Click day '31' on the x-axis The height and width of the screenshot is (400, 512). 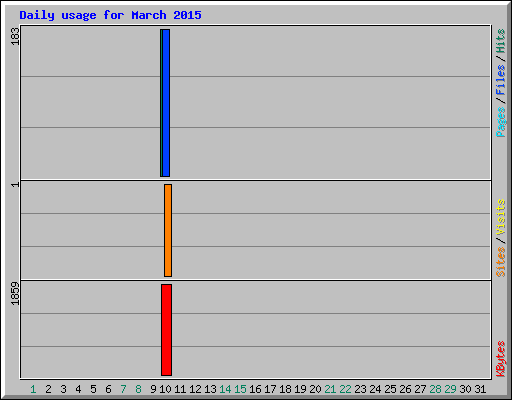[x=480, y=389]
